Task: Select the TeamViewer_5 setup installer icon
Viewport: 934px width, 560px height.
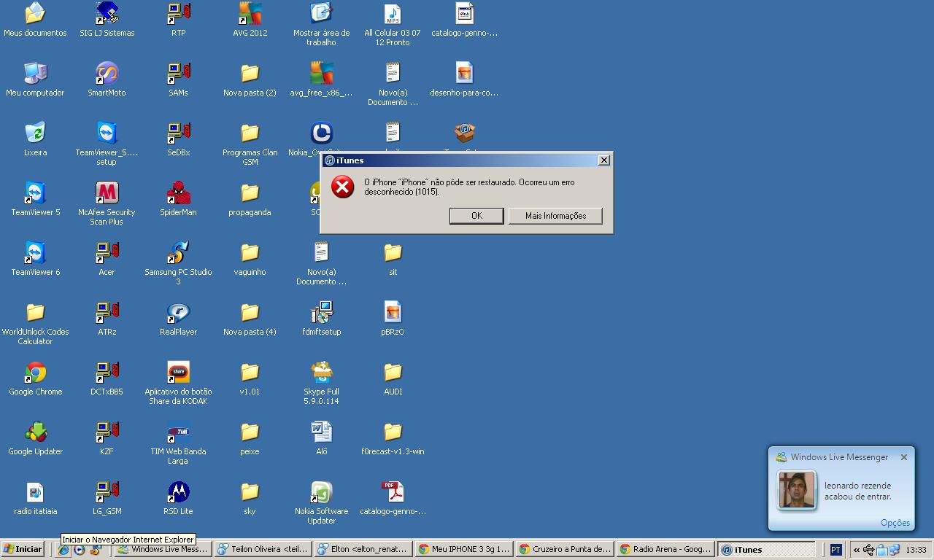Action: pos(107,133)
